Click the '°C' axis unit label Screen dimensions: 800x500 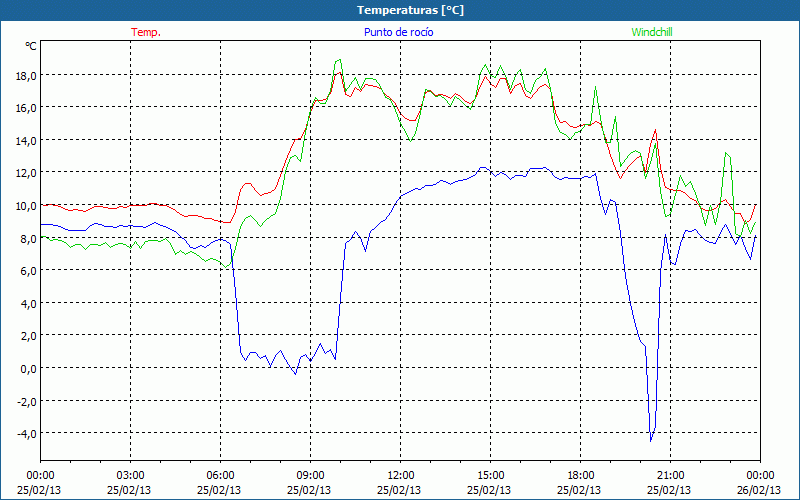coord(31,46)
